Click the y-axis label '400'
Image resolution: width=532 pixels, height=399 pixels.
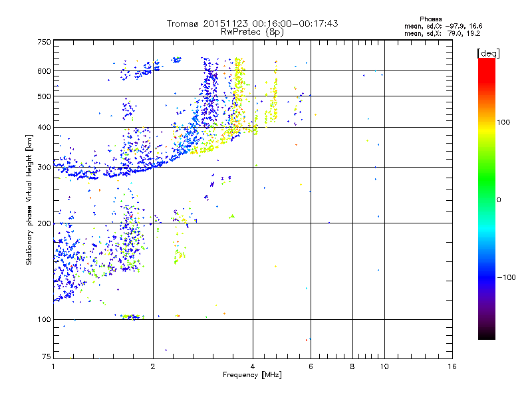(x=45, y=127)
